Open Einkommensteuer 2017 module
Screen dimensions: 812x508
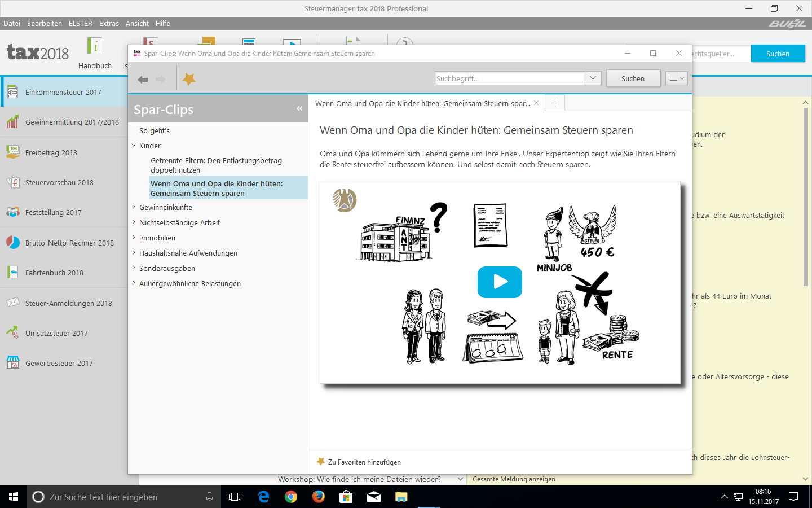click(x=64, y=92)
